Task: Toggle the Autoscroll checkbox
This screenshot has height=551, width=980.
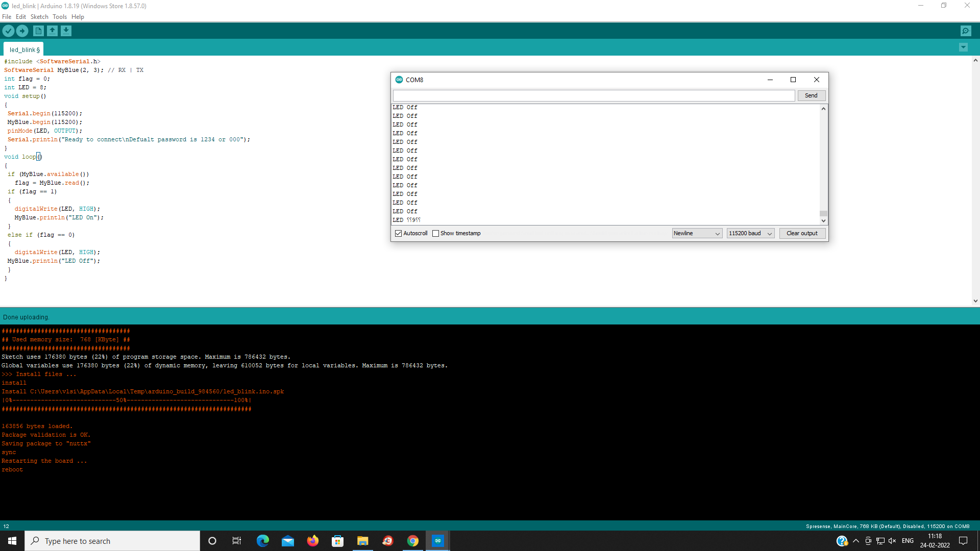Action: tap(399, 233)
